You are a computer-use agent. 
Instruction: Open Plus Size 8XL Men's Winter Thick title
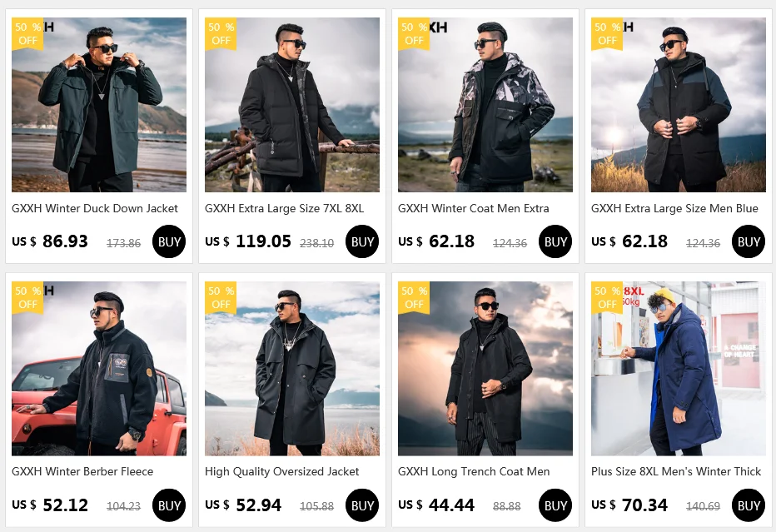click(x=676, y=471)
